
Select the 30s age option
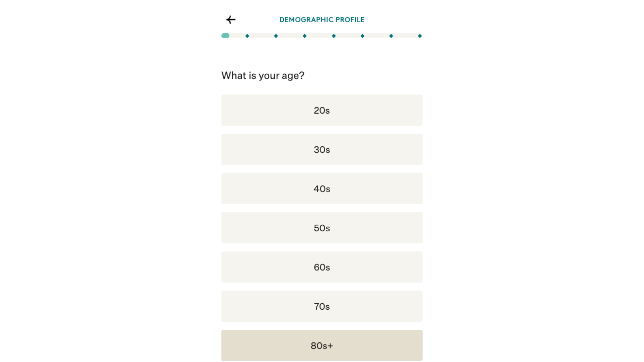tap(322, 149)
